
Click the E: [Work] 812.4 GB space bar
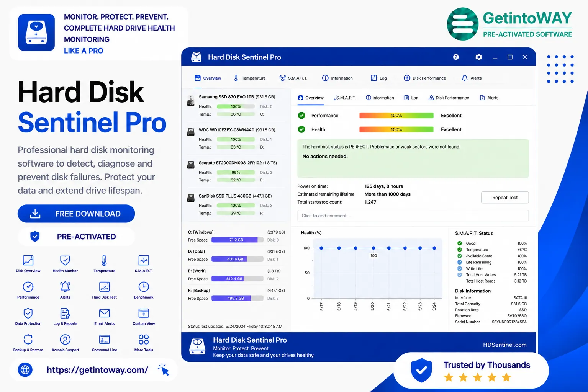(x=237, y=279)
